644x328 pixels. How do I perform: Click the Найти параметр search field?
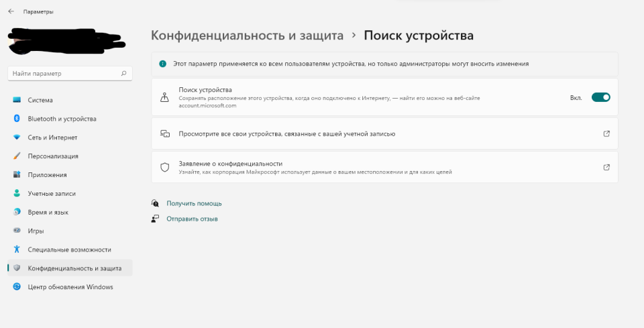64,73
